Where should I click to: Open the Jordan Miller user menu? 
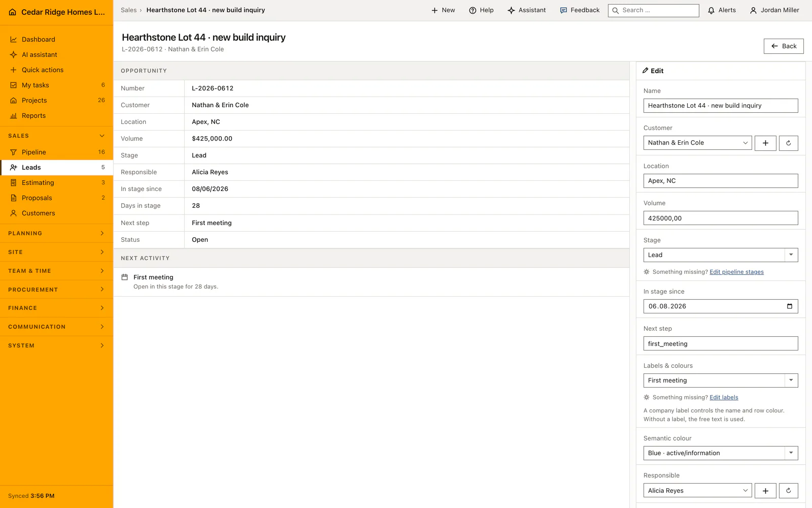click(x=774, y=10)
